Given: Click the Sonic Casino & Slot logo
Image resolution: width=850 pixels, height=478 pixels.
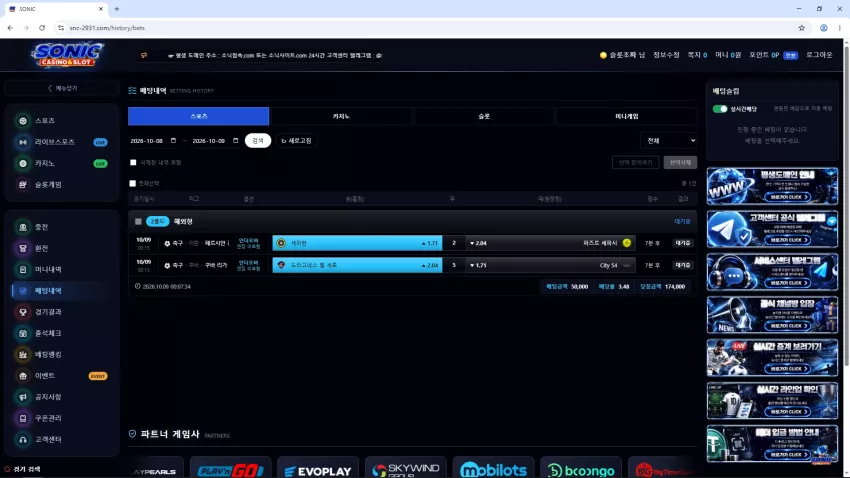Looking at the screenshot, I should pos(67,55).
